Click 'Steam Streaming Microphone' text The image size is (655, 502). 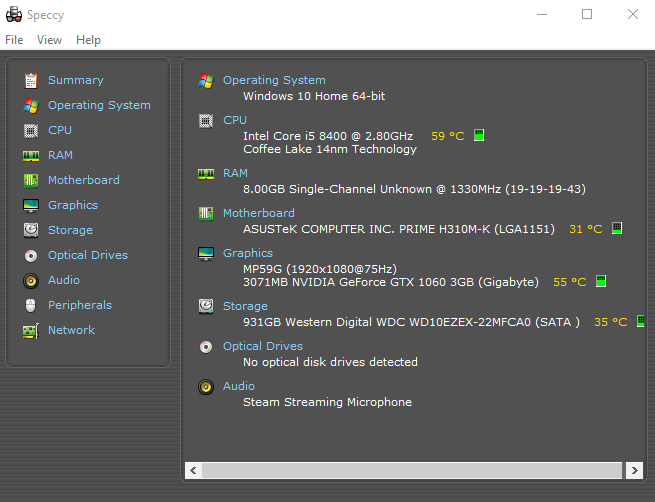(x=328, y=402)
